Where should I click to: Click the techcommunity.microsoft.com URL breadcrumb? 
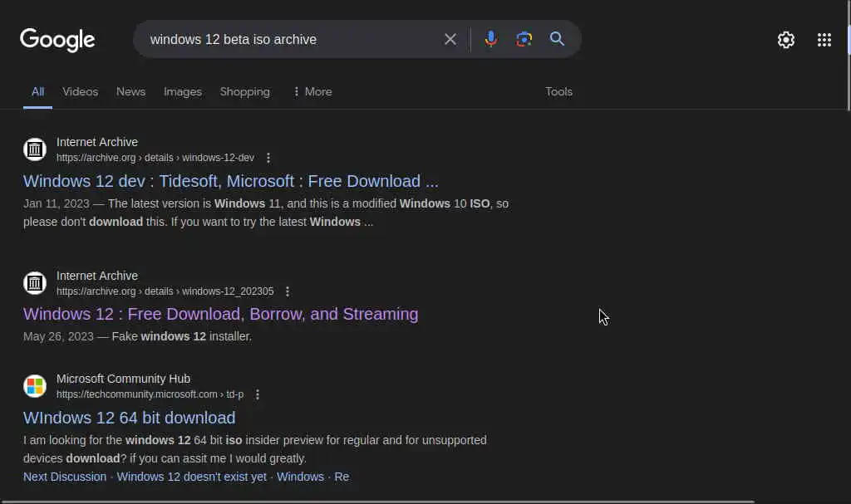pyautogui.click(x=150, y=394)
